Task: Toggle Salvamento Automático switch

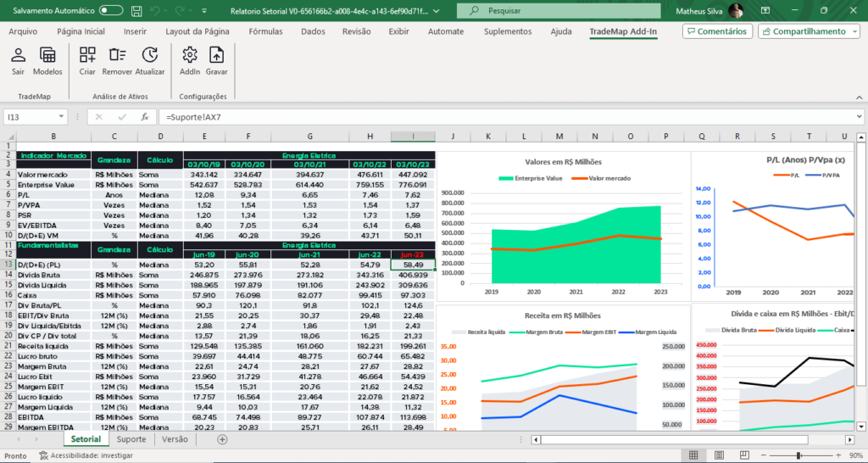Action: (111, 10)
